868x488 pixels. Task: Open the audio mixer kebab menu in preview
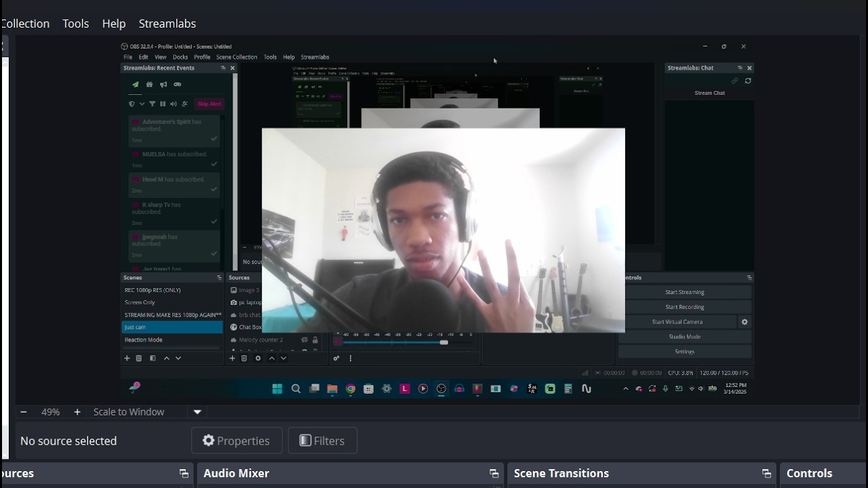pos(351,358)
